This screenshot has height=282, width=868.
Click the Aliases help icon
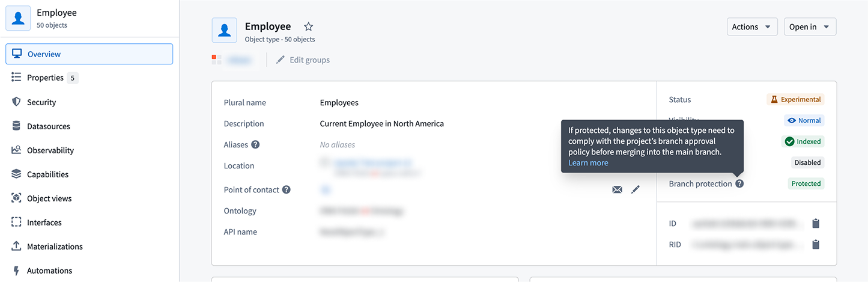pos(255,144)
